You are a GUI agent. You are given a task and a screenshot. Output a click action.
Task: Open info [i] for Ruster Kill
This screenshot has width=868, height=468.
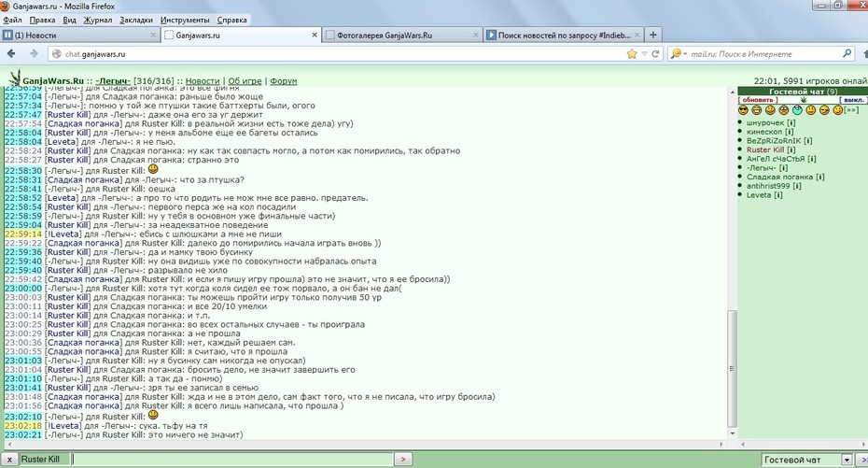coord(791,149)
